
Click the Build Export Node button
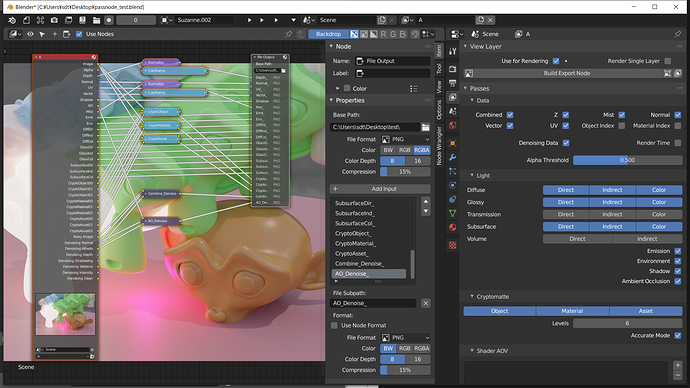tap(567, 73)
